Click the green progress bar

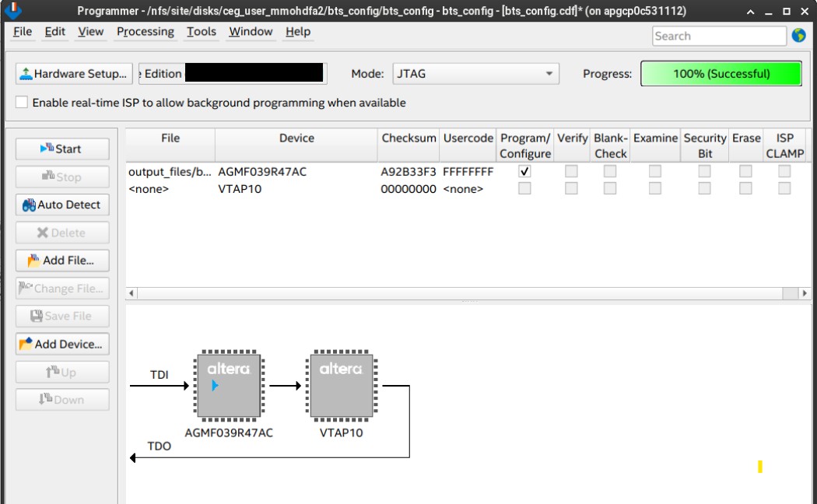click(721, 74)
